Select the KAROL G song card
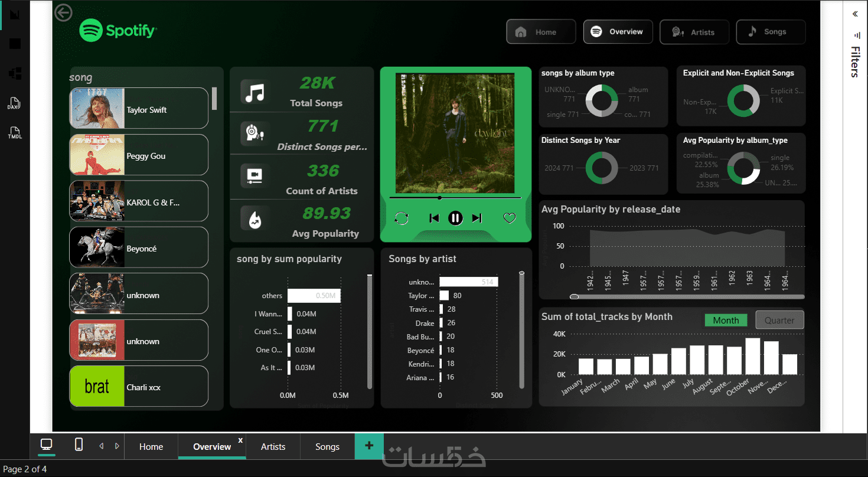 click(139, 201)
